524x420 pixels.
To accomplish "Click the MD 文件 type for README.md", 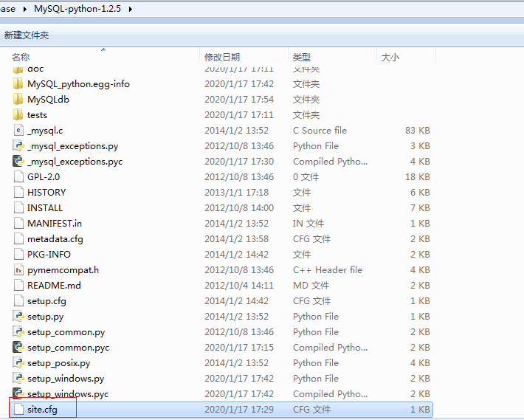I will click(x=311, y=286).
